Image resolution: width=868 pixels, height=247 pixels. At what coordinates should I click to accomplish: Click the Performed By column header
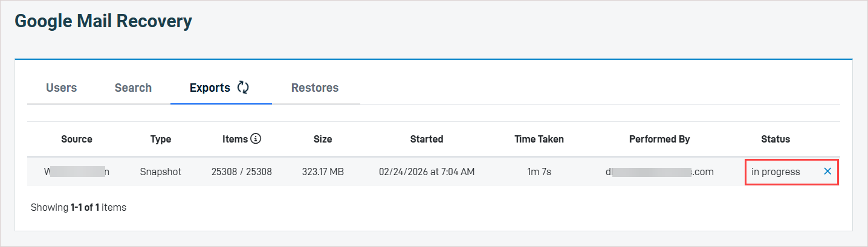point(659,140)
